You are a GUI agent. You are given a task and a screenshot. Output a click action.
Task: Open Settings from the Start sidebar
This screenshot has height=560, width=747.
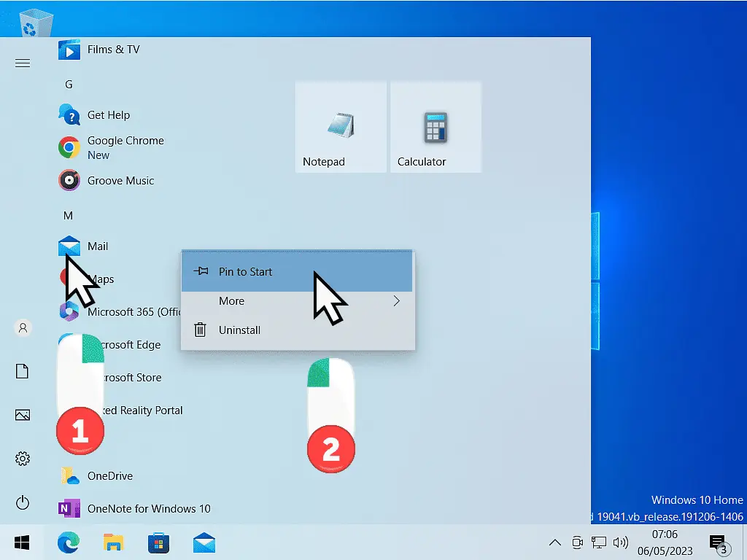[22, 459]
